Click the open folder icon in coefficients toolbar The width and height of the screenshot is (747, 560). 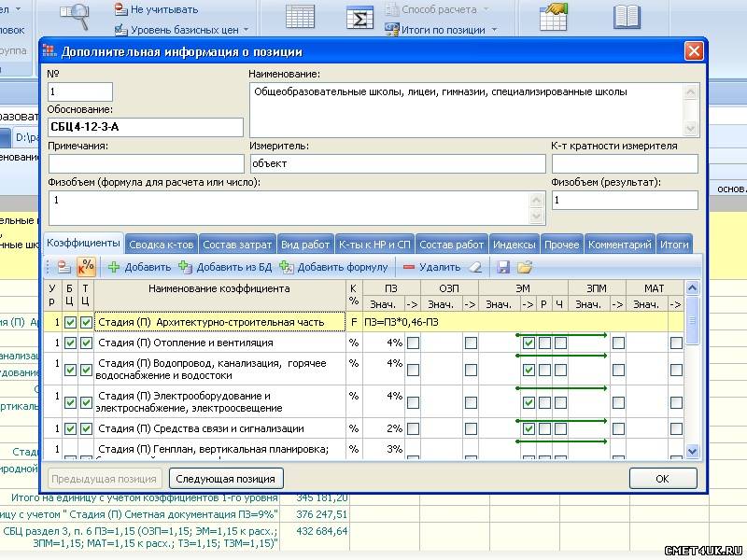[525, 267]
